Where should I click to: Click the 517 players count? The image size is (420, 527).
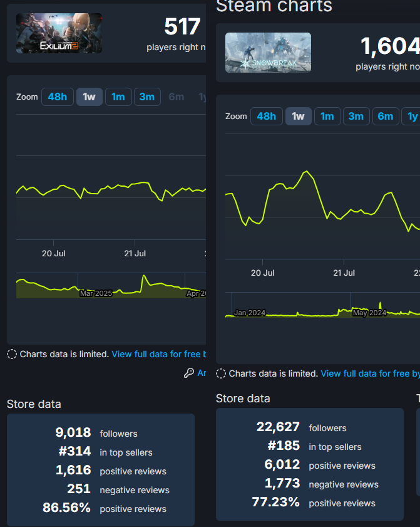pyautogui.click(x=182, y=27)
